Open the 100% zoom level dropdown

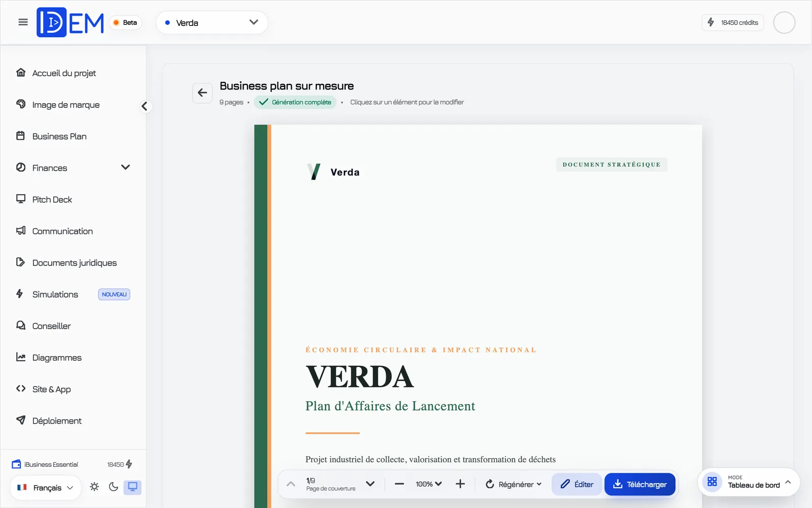click(429, 484)
